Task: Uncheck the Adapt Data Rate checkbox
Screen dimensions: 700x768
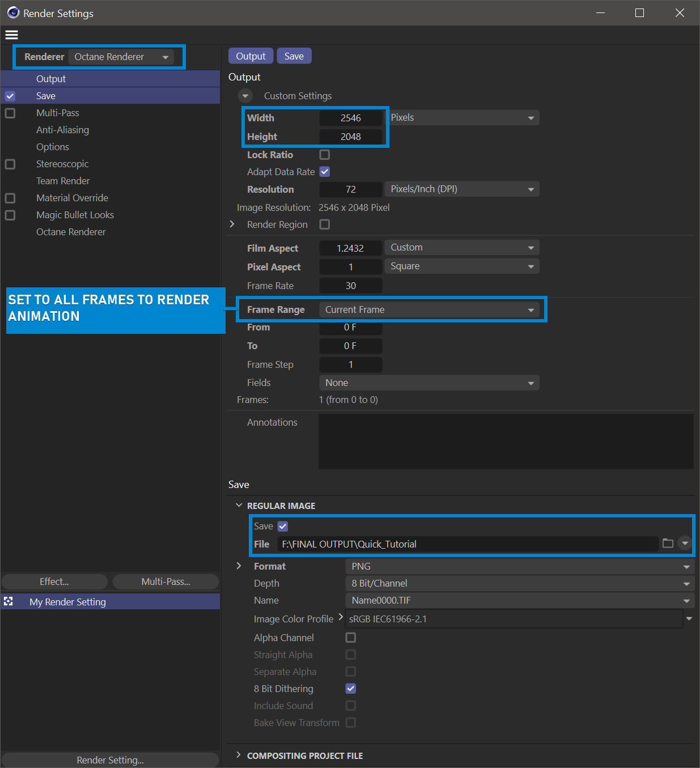Action: point(325,172)
